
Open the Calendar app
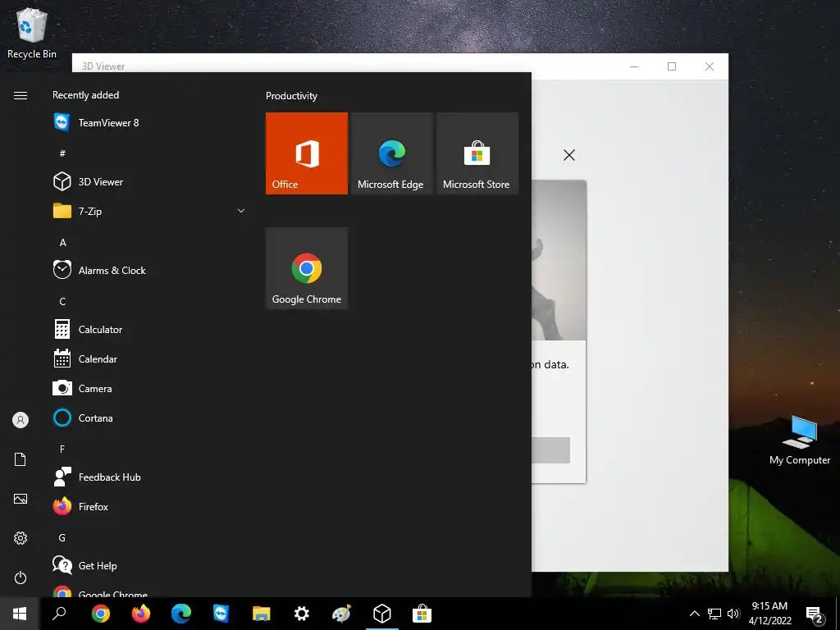point(148,359)
